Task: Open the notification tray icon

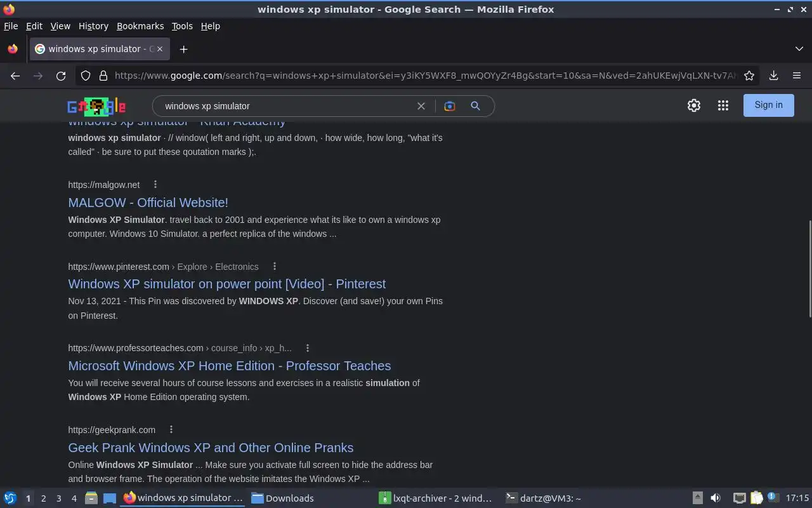Action: (x=773, y=498)
